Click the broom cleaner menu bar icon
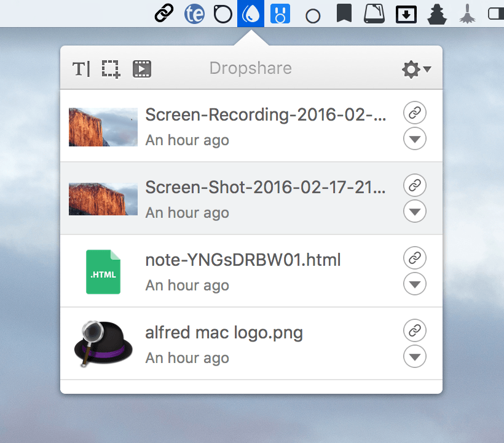Image resolution: width=504 pixels, height=443 pixels. pyautogui.click(x=467, y=14)
